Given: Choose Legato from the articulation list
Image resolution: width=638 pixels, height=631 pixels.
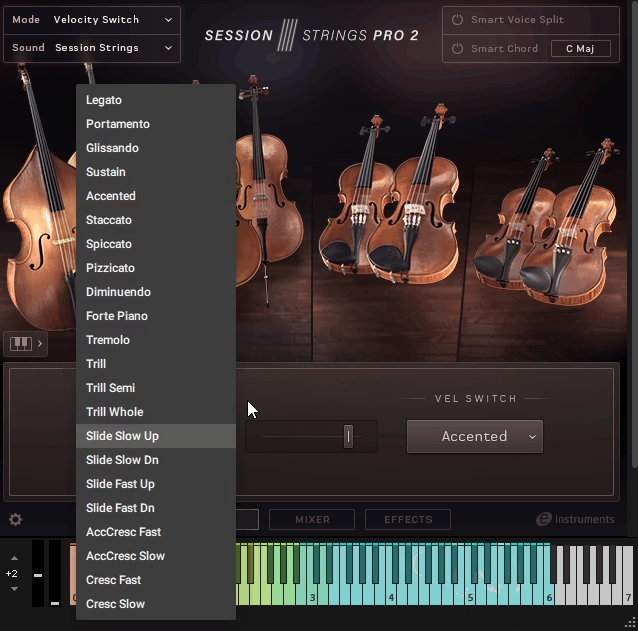Looking at the screenshot, I should pos(156,100).
